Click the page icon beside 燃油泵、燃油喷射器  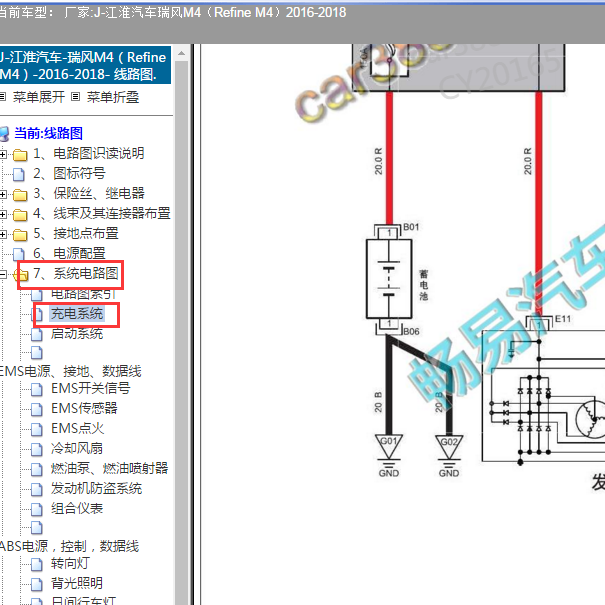tap(37, 470)
